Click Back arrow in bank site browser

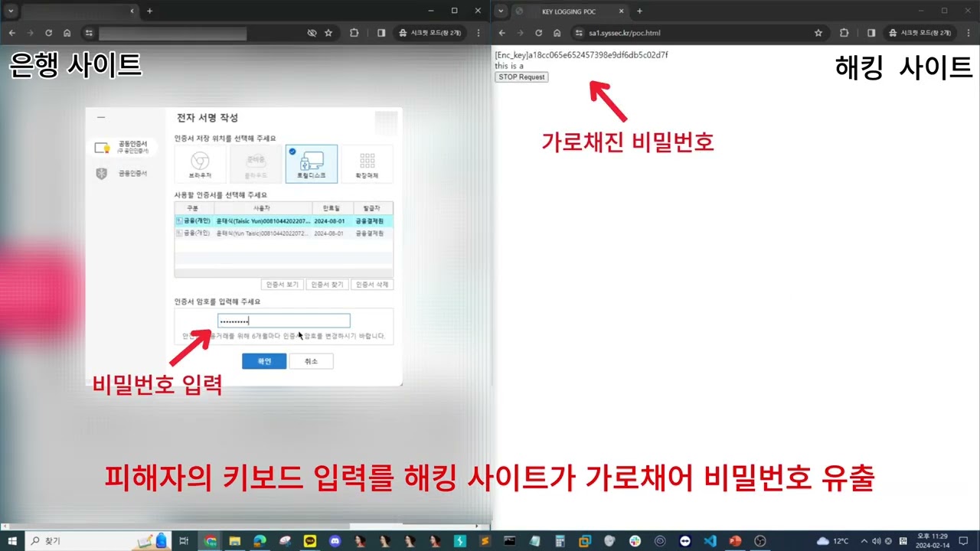click(11, 33)
